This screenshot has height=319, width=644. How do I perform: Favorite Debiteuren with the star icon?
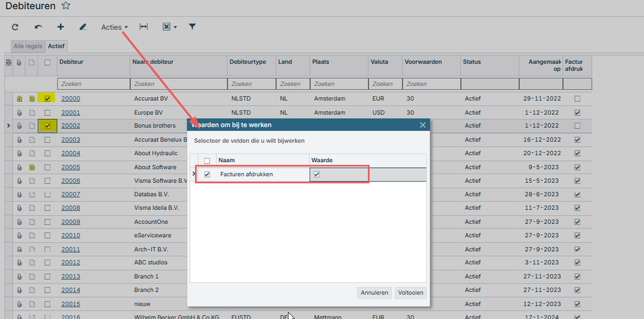point(66,6)
